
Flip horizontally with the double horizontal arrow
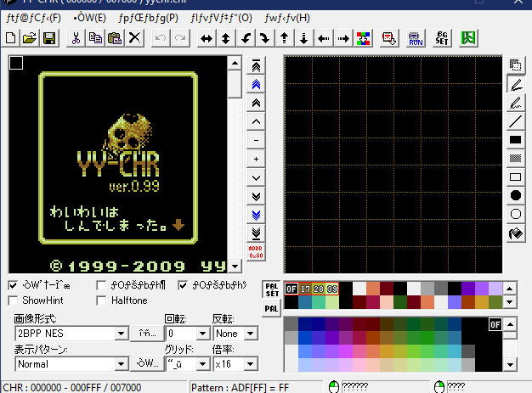[x=207, y=38]
